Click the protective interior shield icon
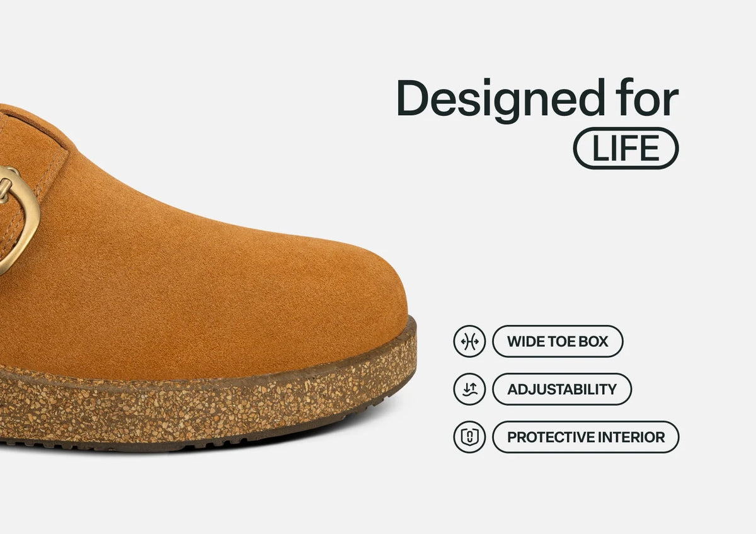Image resolution: width=756 pixels, height=534 pixels. [x=469, y=437]
